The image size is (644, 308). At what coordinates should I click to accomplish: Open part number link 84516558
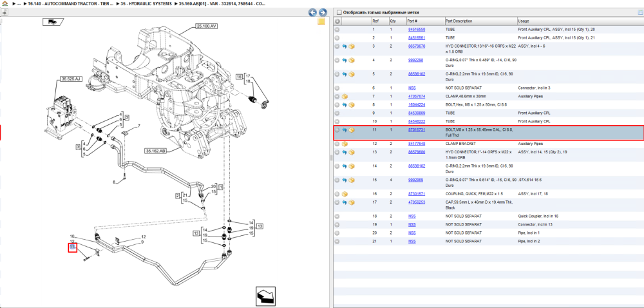pos(417,30)
